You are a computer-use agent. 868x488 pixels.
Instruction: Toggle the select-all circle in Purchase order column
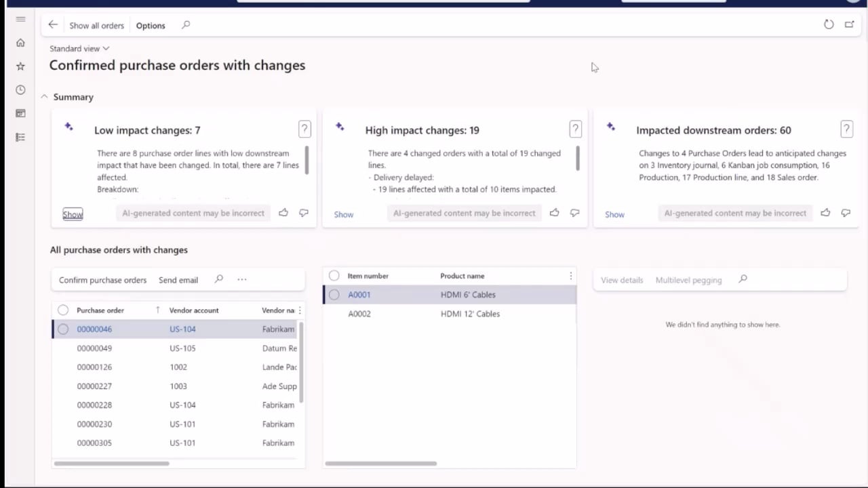(62, 310)
